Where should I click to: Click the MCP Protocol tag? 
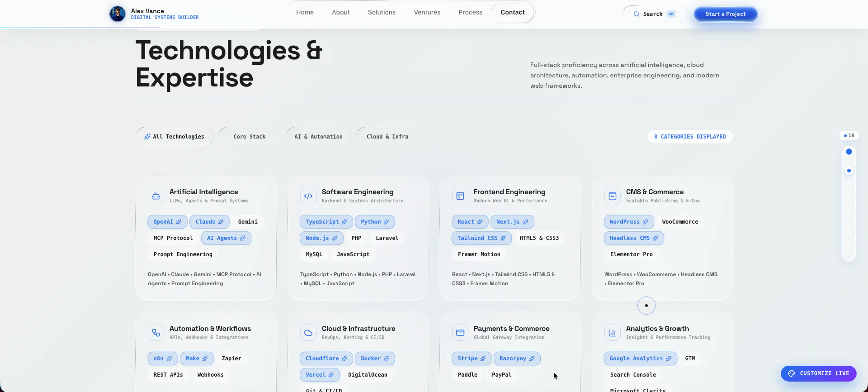[x=173, y=238]
